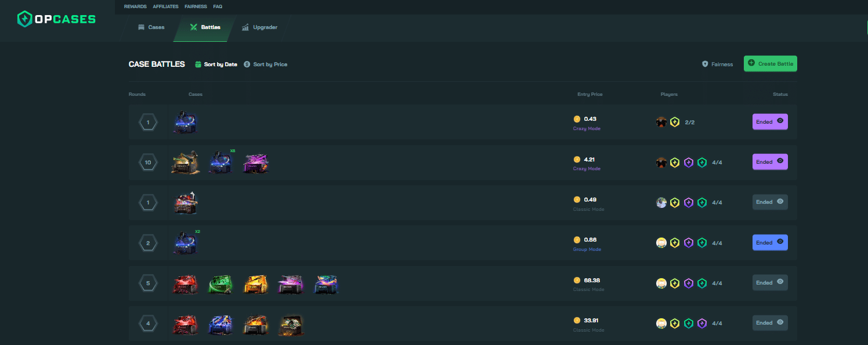Viewport: 868px width, 345px height.
Task: Click the purple bot badge in 0.49 battle
Action: point(688,203)
